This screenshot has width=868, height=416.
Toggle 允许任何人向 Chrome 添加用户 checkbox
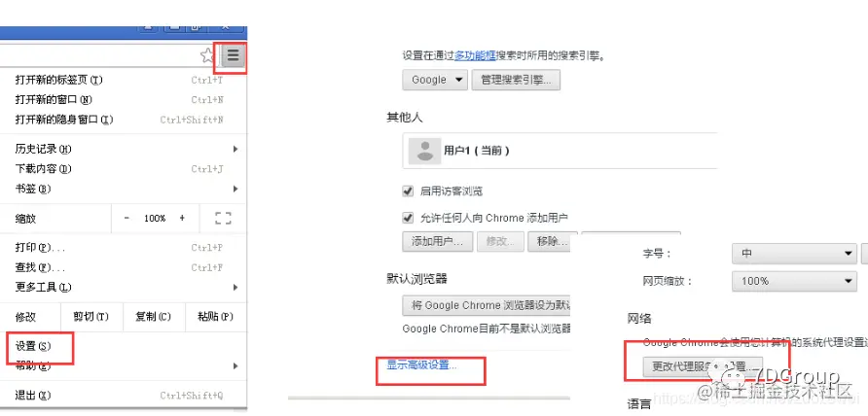408,218
